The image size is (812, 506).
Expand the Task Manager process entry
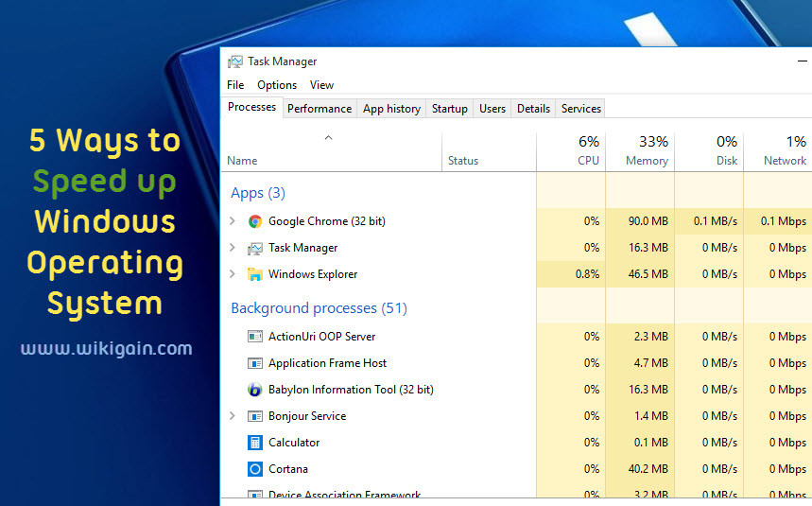tap(233, 248)
